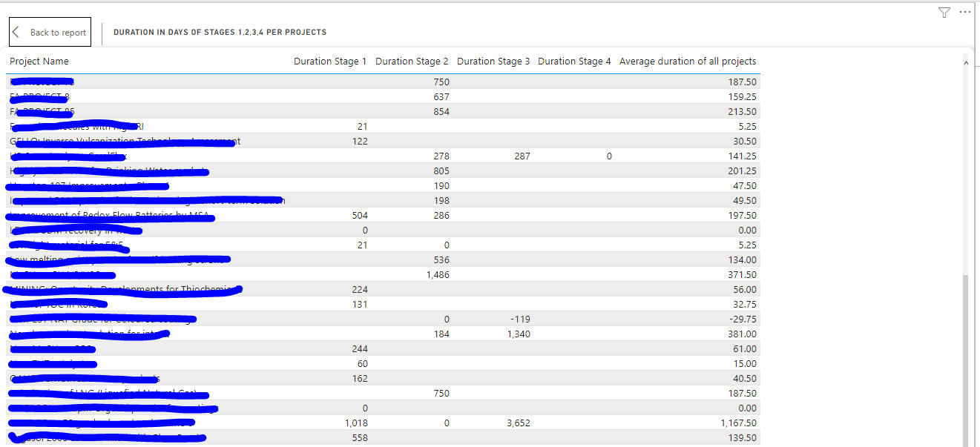The width and height of the screenshot is (980, 447).
Task: Sort by the Duration Stage 1 header
Action: [x=330, y=62]
